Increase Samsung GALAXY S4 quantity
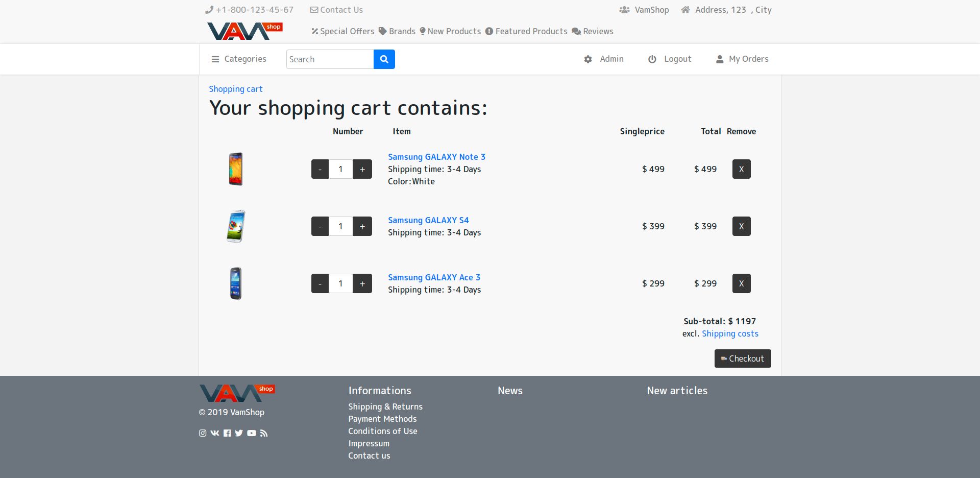Image resolution: width=980 pixels, height=478 pixels. tap(362, 226)
